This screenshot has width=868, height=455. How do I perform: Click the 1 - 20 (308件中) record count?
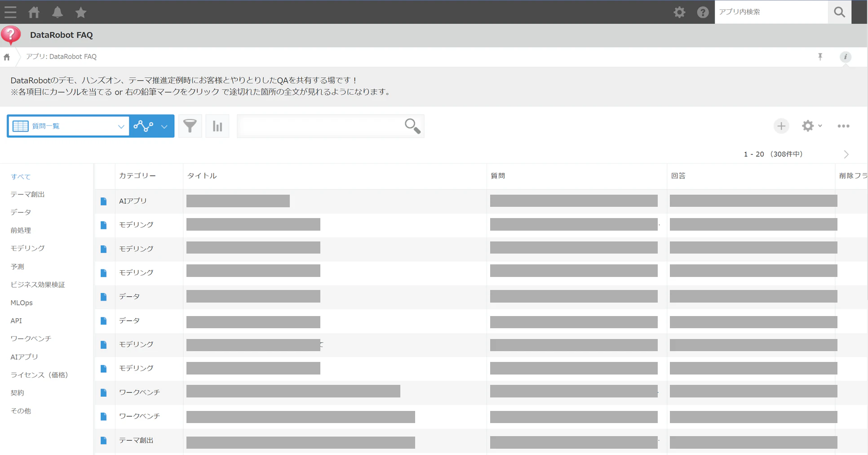773,154
